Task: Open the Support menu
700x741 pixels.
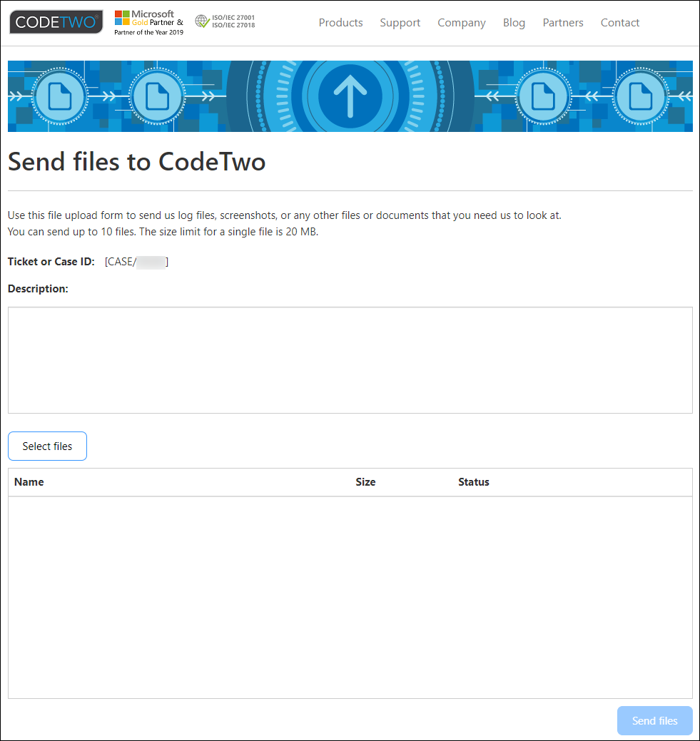Action: (x=400, y=23)
